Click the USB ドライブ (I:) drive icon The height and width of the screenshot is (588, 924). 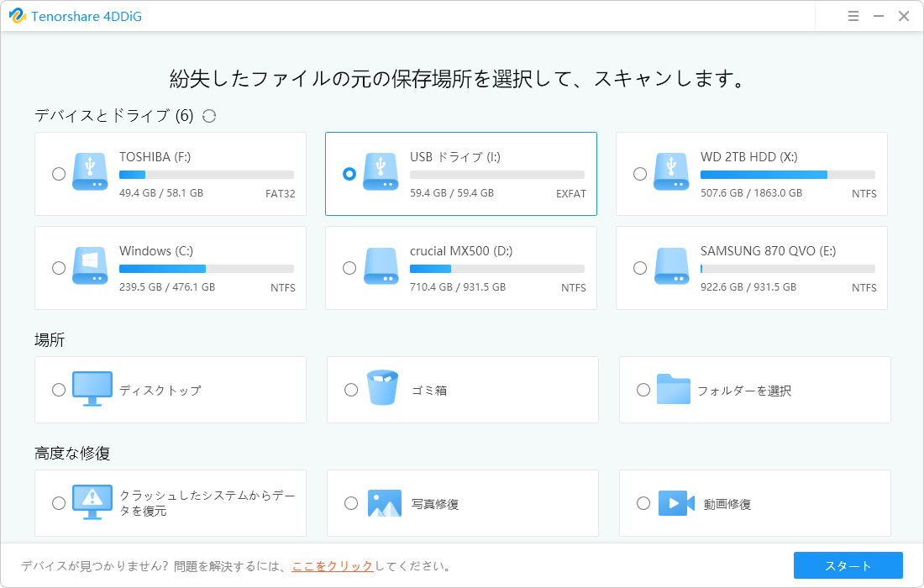[381, 171]
